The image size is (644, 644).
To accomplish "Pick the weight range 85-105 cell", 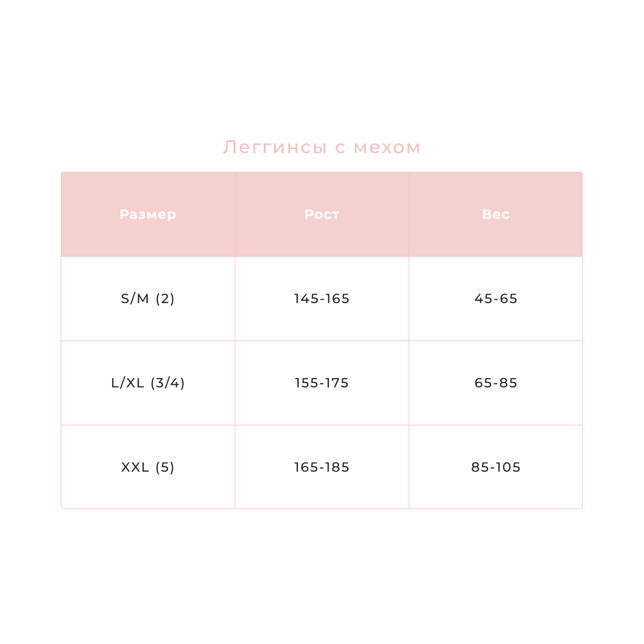I will coord(496,467).
